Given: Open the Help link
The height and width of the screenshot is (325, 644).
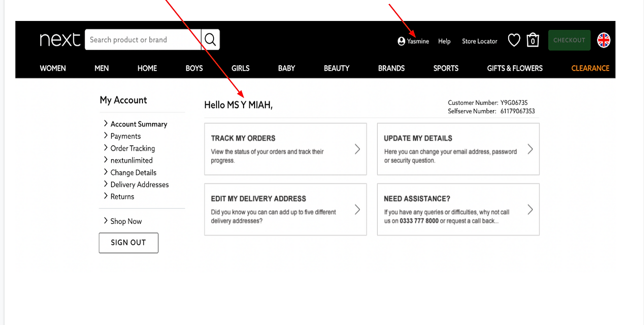Looking at the screenshot, I should tap(444, 41).
